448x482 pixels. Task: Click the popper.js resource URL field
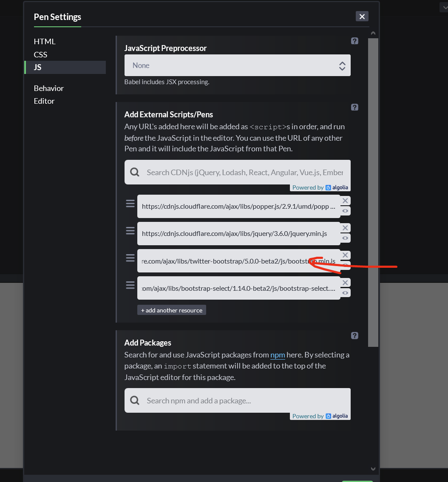tap(238, 206)
